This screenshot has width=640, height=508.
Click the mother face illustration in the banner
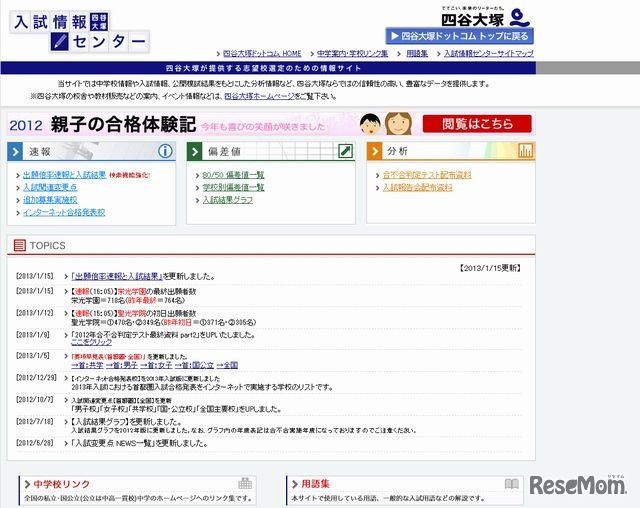point(398,124)
